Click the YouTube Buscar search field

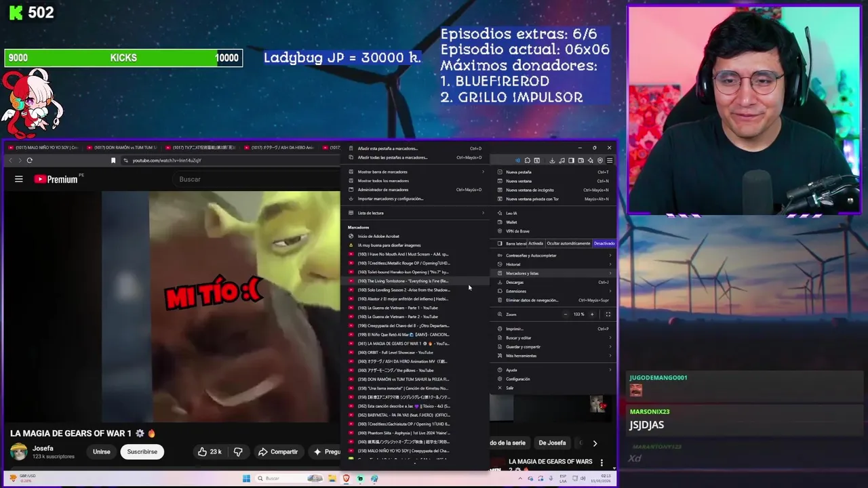(x=258, y=179)
